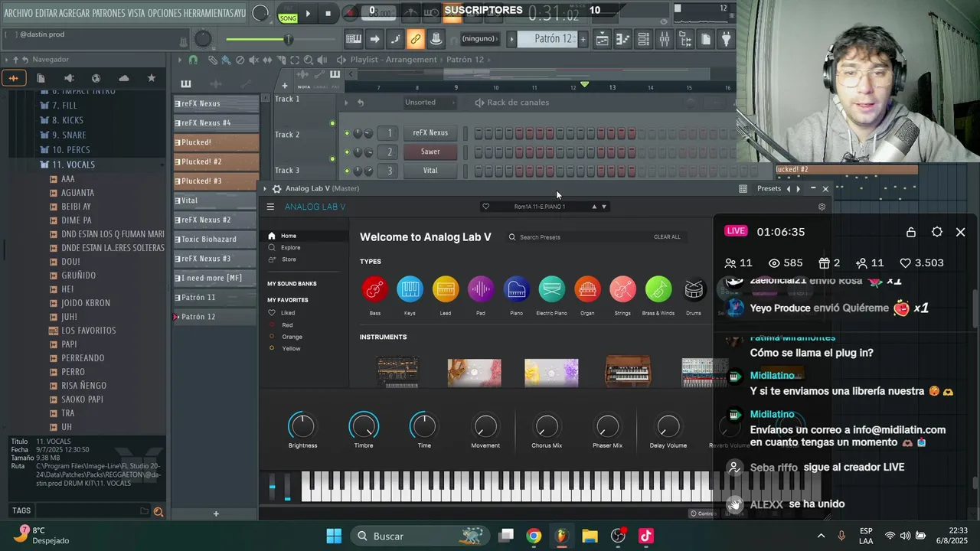Expand the Analog Lab V plugin menu arrow

tap(266, 188)
